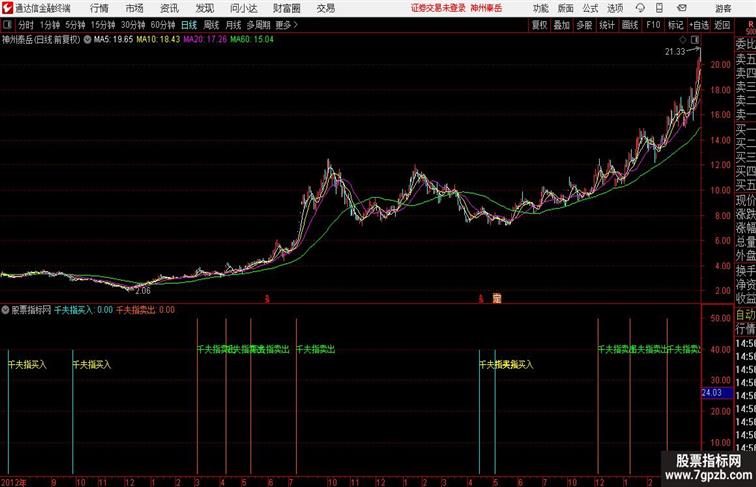The width and height of the screenshot is (756, 487).
Task: Click the 通达信 red logo icon
Action: pos(7,8)
